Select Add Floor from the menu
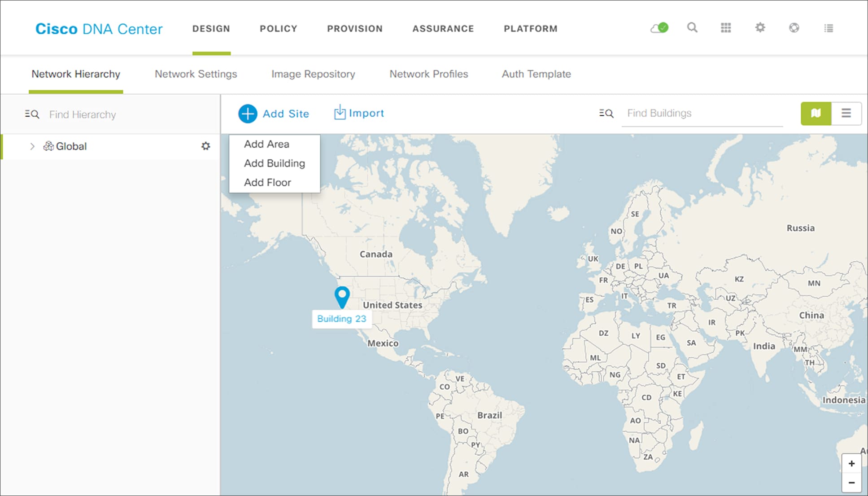868x496 pixels. point(267,182)
